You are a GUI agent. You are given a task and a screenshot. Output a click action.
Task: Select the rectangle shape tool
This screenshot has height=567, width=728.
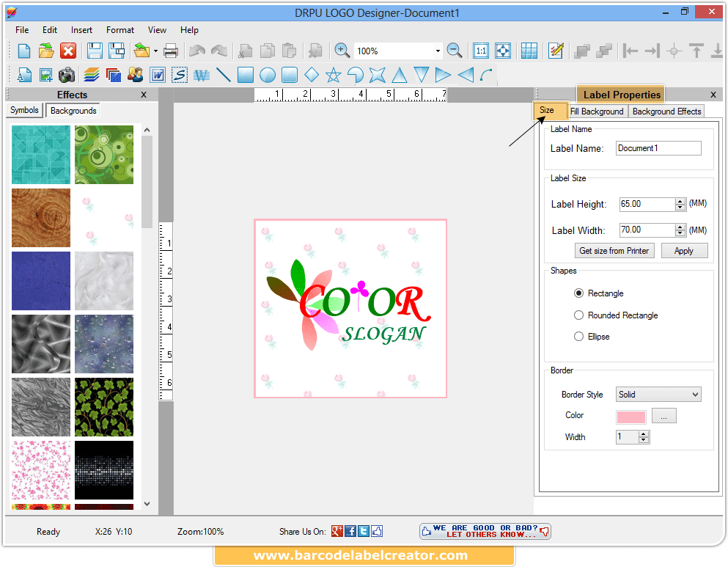pyautogui.click(x=245, y=75)
